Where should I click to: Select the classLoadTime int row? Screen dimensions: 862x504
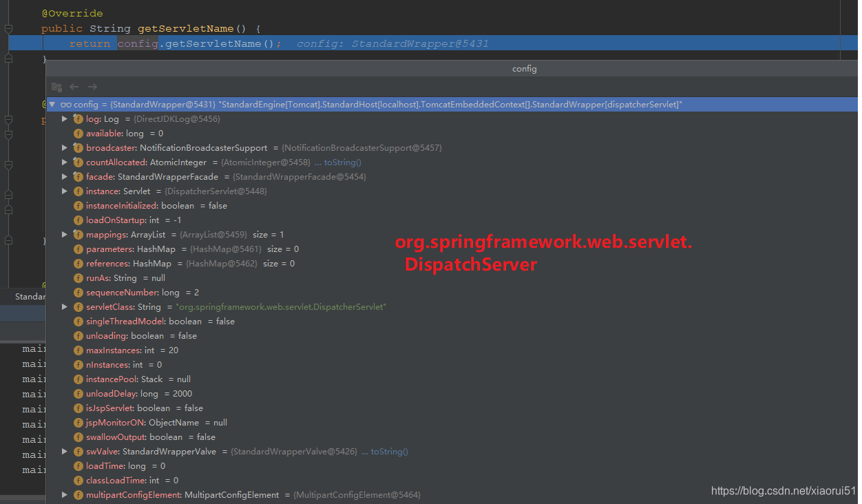point(452,481)
